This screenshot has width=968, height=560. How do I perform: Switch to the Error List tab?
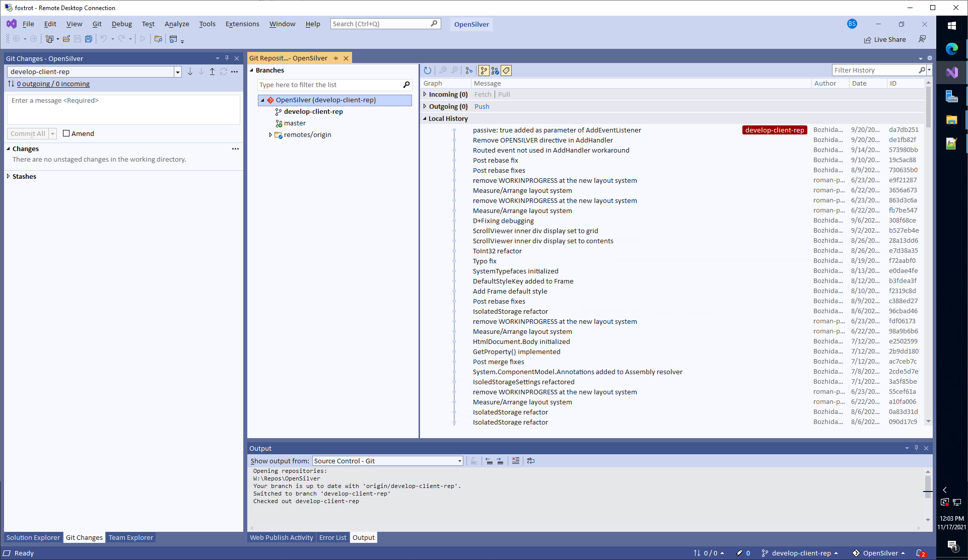point(332,537)
